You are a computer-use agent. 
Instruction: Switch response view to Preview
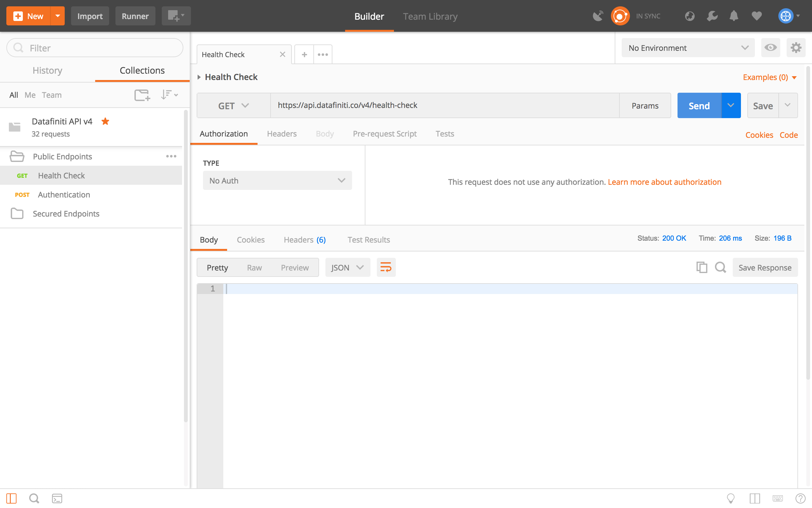pos(295,267)
